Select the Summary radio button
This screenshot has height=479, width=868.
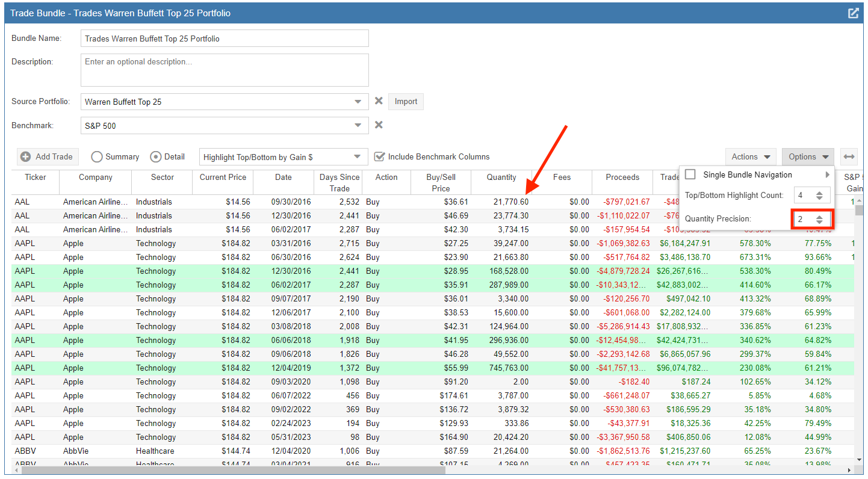pyautogui.click(x=97, y=156)
